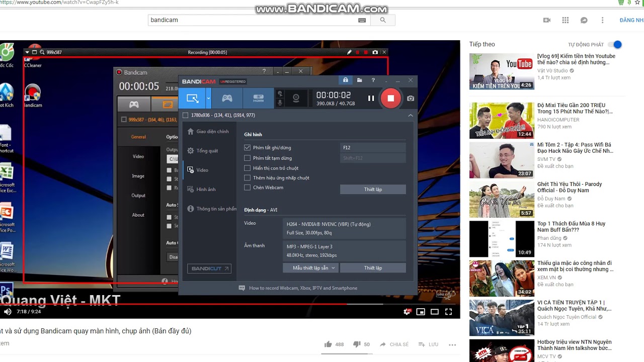
Task: Uncheck Phím tắt ghi/dừng checkbox
Action: (247, 148)
